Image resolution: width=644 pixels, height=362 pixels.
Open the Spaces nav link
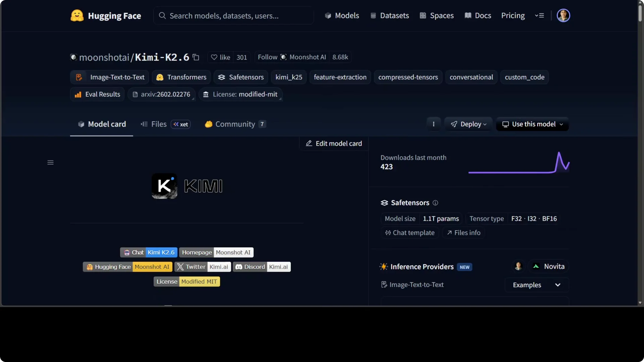pos(436,15)
